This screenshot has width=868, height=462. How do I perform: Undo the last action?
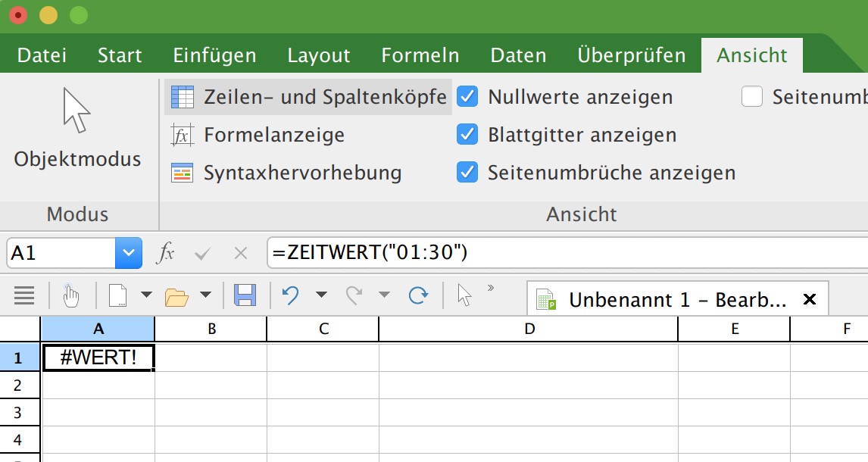pyautogui.click(x=291, y=295)
